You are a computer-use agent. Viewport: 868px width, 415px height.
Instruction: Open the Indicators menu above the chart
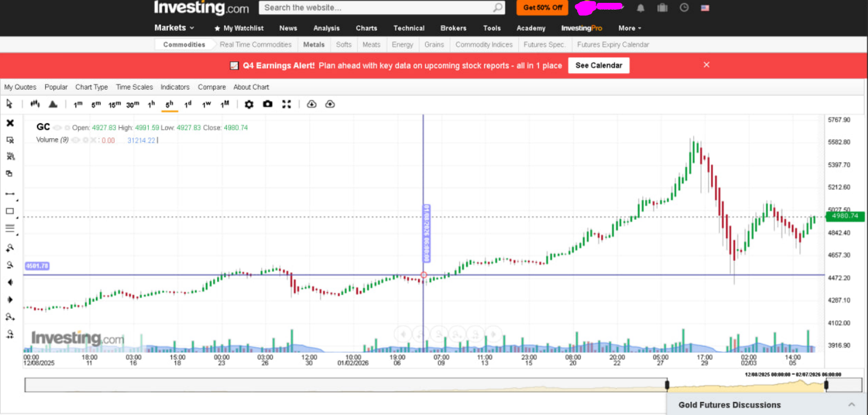click(x=175, y=87)
